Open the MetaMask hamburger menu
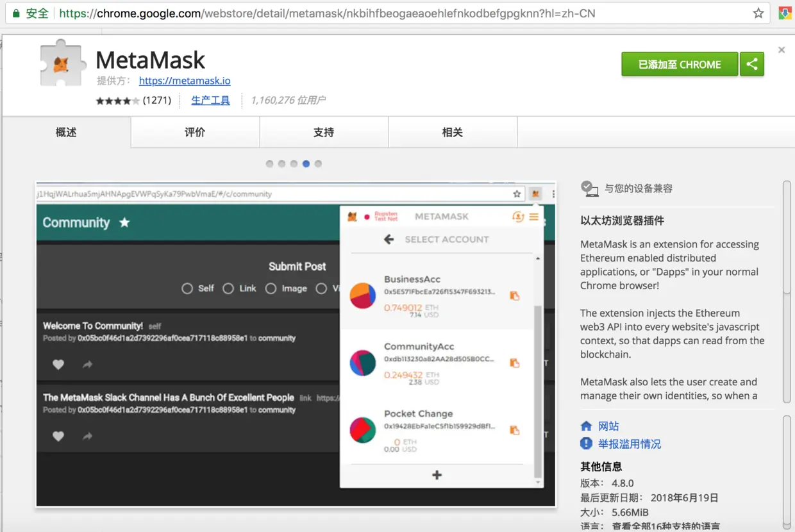The image size is (795, 532). [x=533, y=217]
